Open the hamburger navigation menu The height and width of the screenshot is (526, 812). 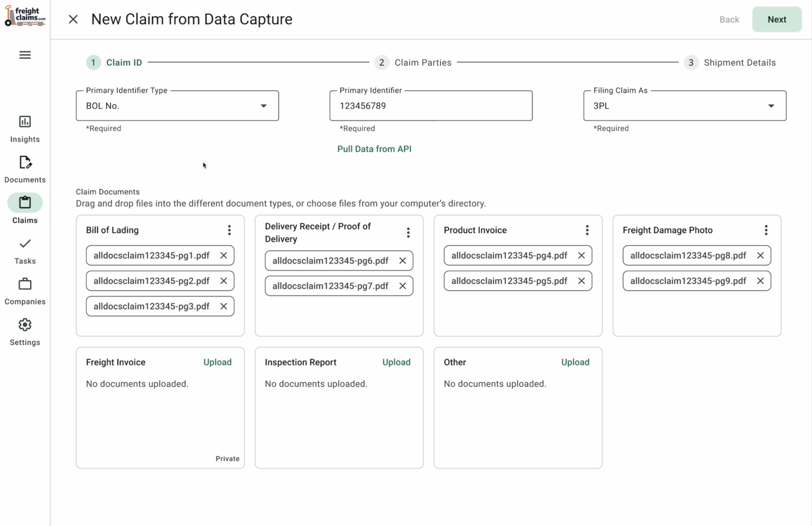(x=25, y=55)
